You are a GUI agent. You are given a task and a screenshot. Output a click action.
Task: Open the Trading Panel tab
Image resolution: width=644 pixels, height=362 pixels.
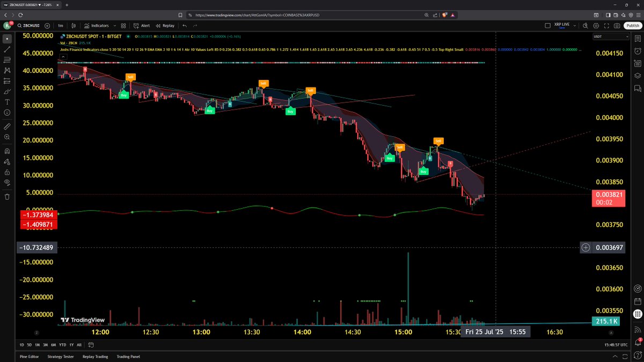point(128,356)
